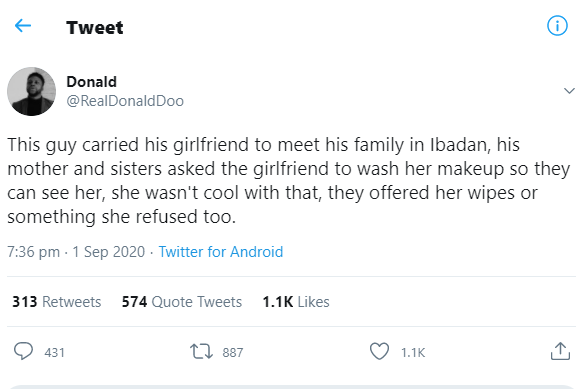View the 313 Retweets list

[57, 302]
